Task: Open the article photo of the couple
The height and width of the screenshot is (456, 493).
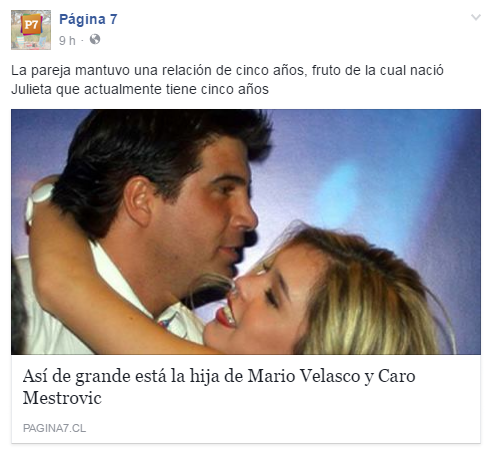Action: [246, 232]
